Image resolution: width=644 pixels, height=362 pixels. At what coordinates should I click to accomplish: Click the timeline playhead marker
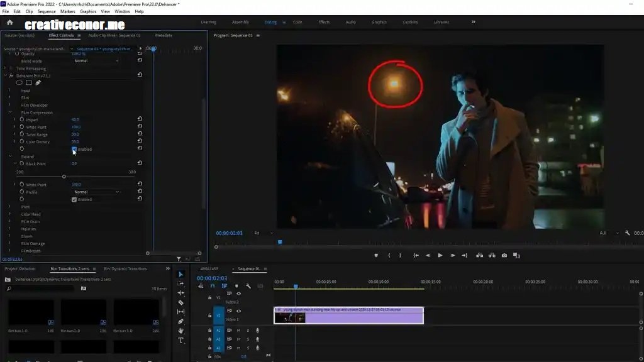296,286
